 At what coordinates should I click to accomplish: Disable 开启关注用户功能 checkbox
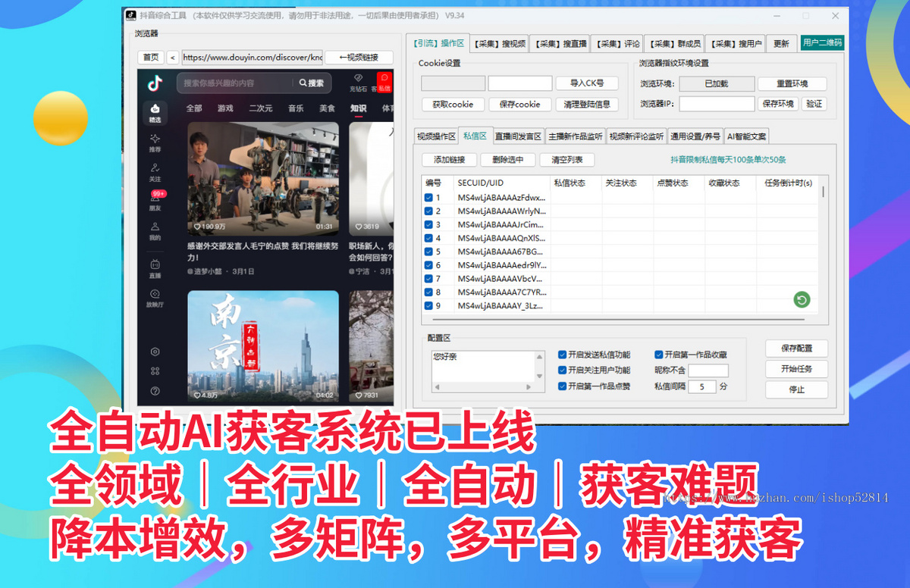(562, 371)
